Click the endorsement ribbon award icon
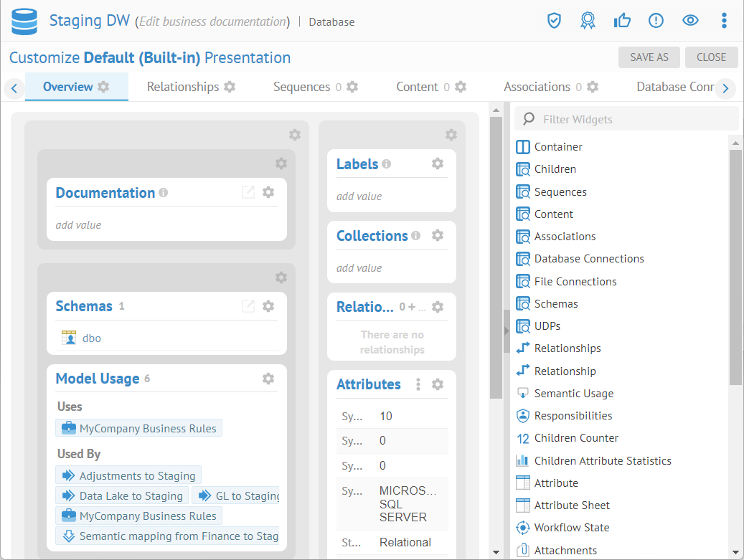 pos(588,21)
